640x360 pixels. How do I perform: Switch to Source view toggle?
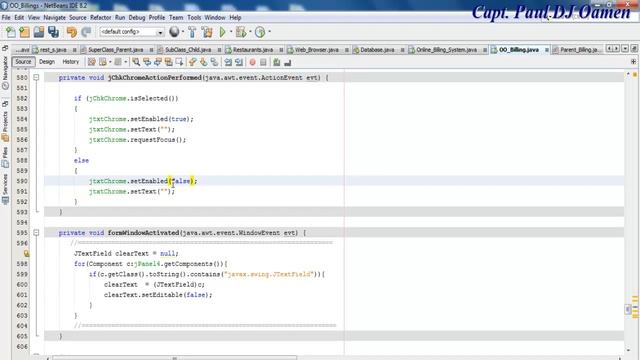point(23,62)
